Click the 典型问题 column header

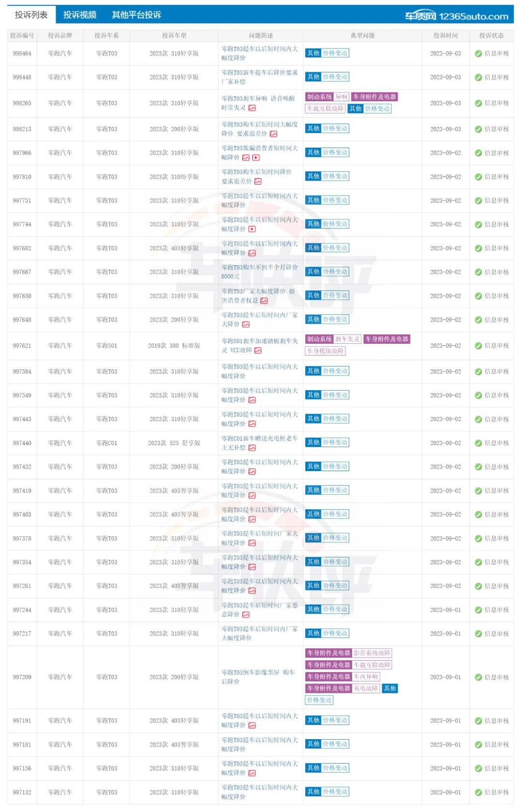[362, 36]
